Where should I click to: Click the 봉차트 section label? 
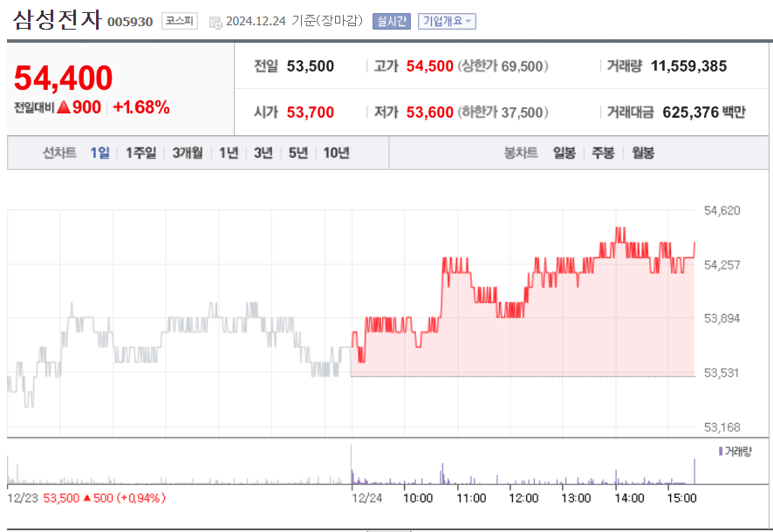click(x=521, y=153)
